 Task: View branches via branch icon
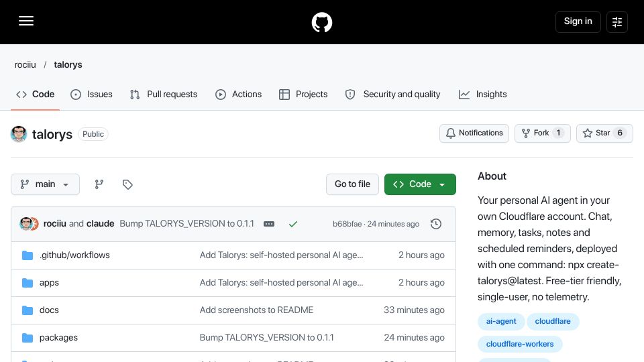[99, 184]
